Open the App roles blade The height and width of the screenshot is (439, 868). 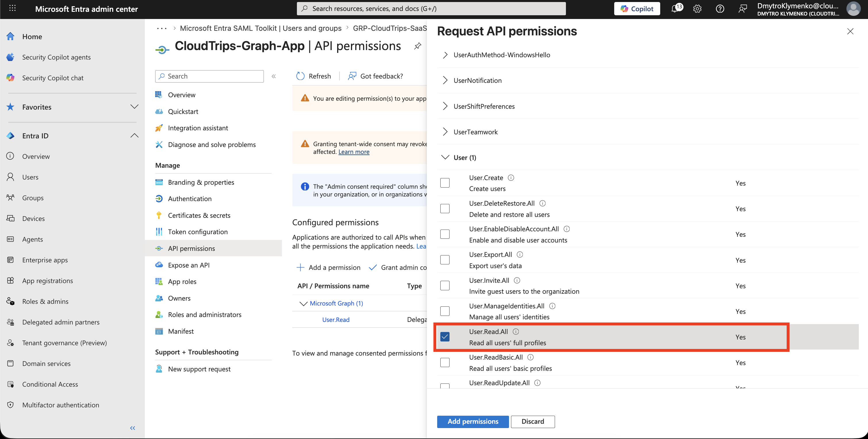pyautogui.click(x=182, y=282)
